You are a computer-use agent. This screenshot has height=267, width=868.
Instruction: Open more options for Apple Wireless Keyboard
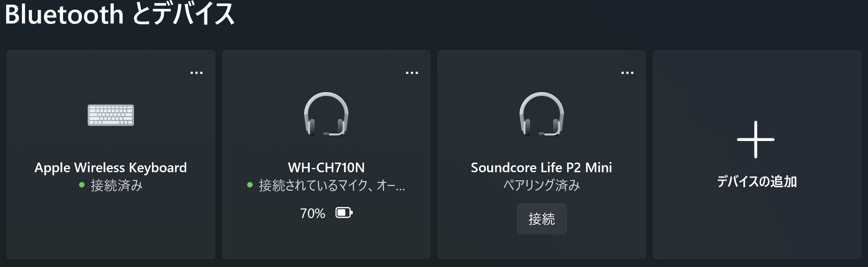click(196, 73)
